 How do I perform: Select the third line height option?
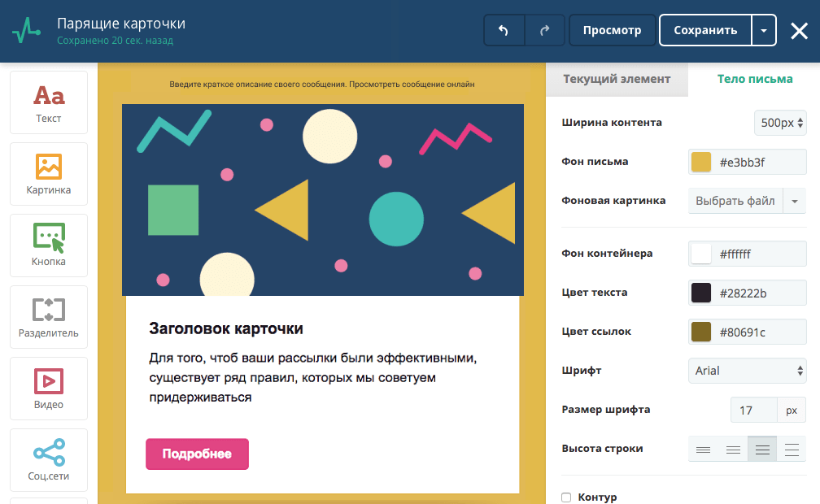tap(762, 449)
